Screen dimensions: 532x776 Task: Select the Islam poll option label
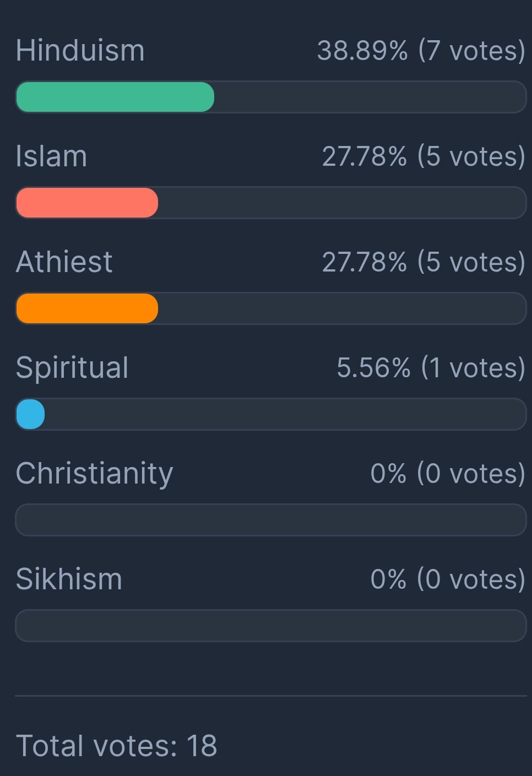(x=51, y=156)
